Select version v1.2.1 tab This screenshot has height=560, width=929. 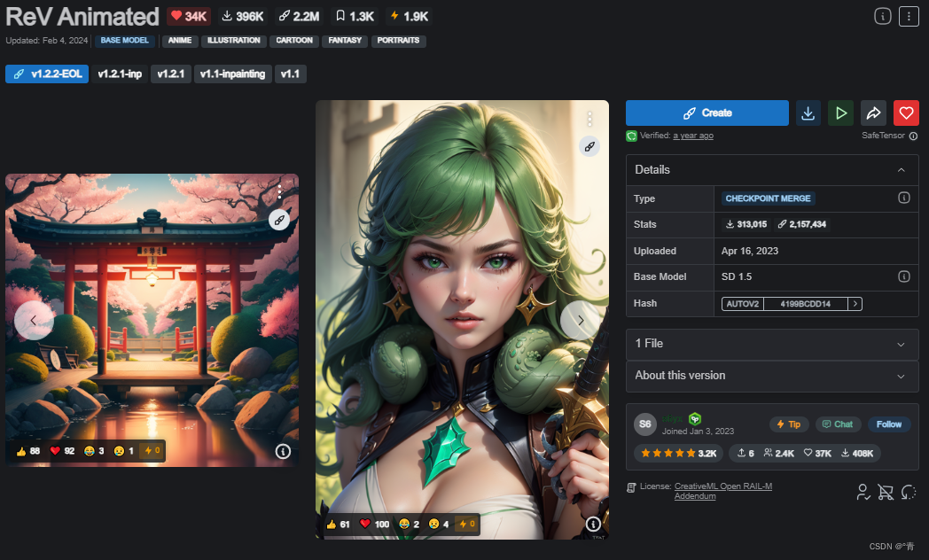pyautogui.click(x=170, y=74)
